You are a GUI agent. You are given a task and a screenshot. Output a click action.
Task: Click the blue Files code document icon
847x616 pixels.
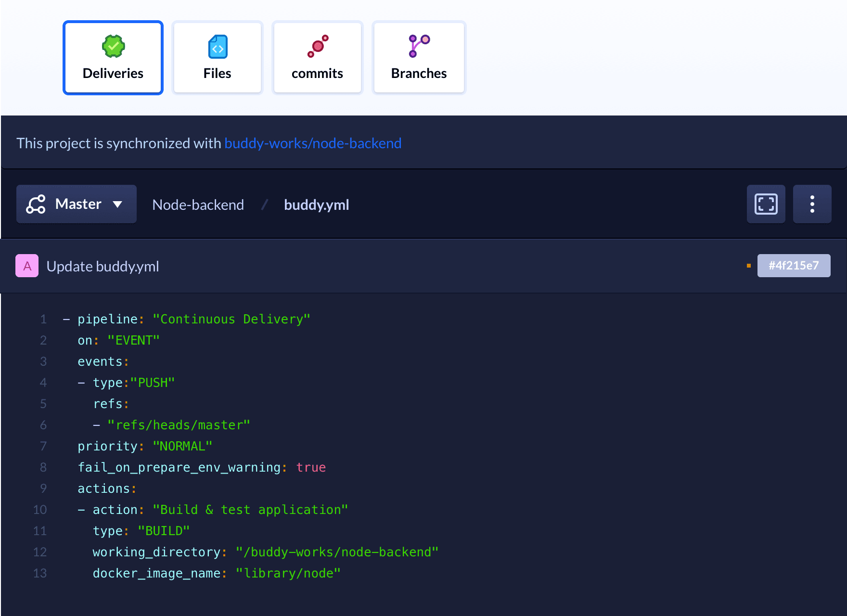pos(218,47)
